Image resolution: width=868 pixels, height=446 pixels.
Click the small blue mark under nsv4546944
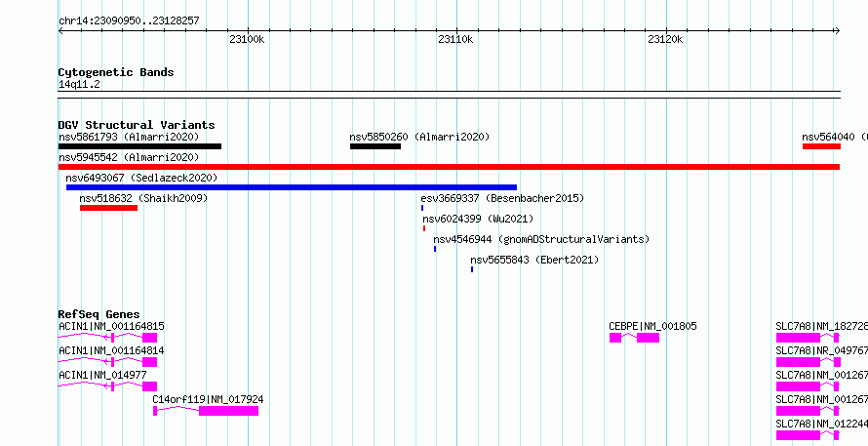coord(435,249)
